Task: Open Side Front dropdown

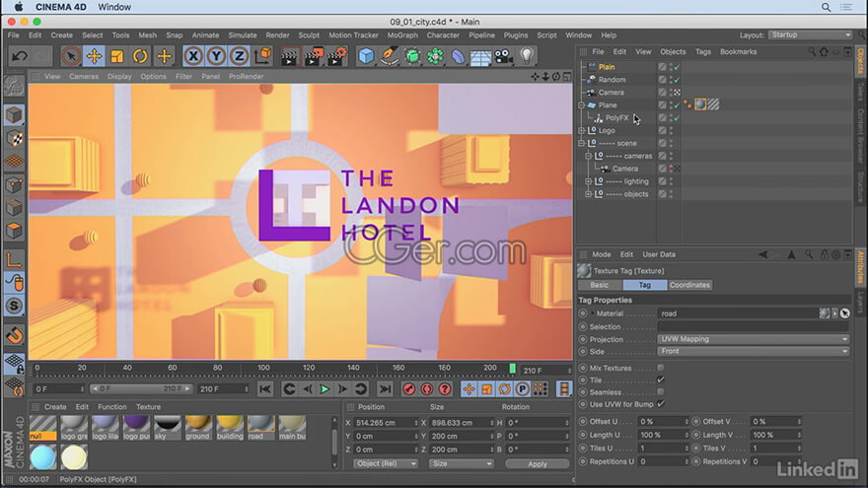Action: point(754,351)
